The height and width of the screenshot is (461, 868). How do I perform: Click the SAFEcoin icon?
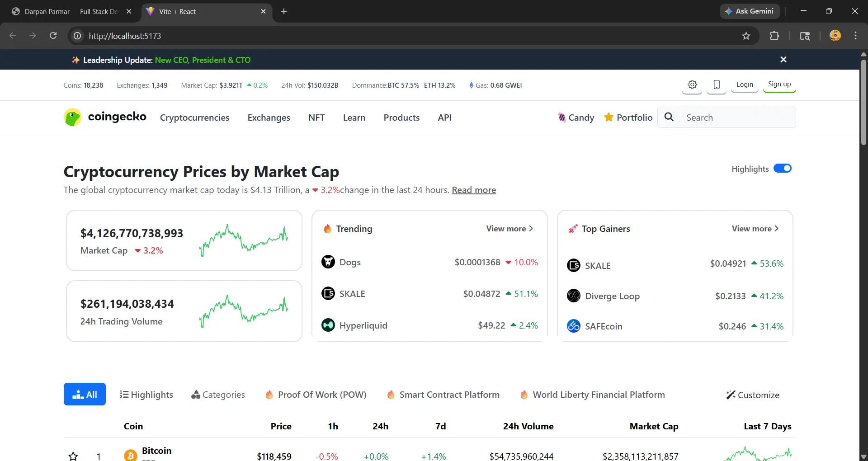point(574,326)
